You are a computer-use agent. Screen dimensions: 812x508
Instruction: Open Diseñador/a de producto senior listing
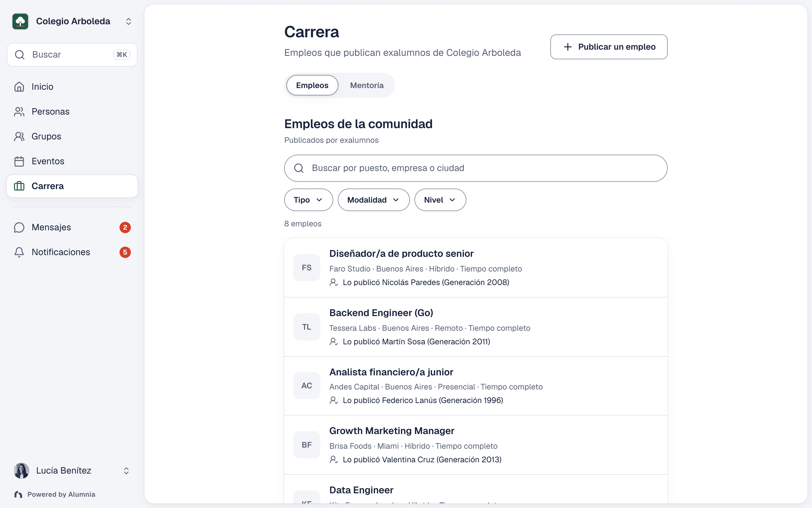coord(476,268)
